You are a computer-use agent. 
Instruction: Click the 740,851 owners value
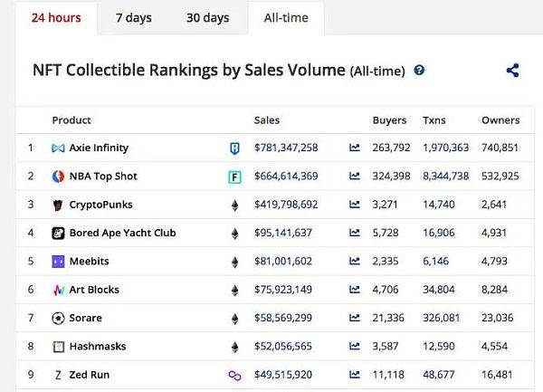coord(500,148)
